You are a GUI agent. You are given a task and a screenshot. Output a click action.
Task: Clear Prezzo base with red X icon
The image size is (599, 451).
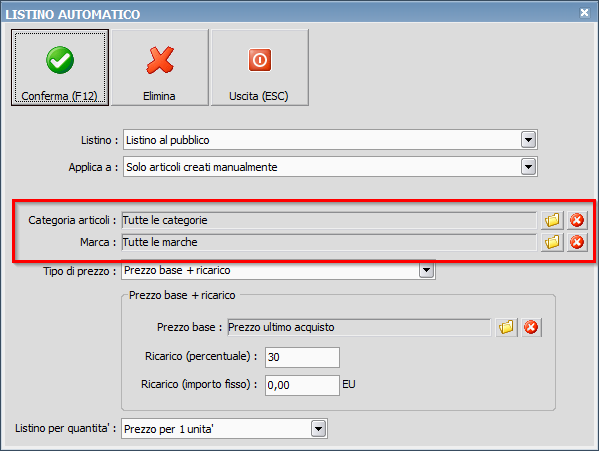(x=531, y=327)
